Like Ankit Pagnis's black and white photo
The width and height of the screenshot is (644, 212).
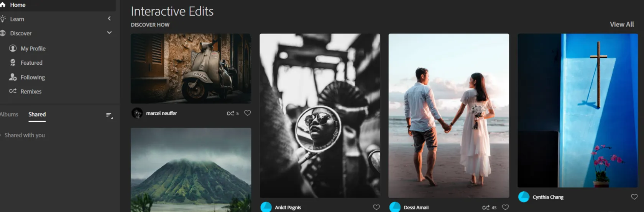[376, 207]
